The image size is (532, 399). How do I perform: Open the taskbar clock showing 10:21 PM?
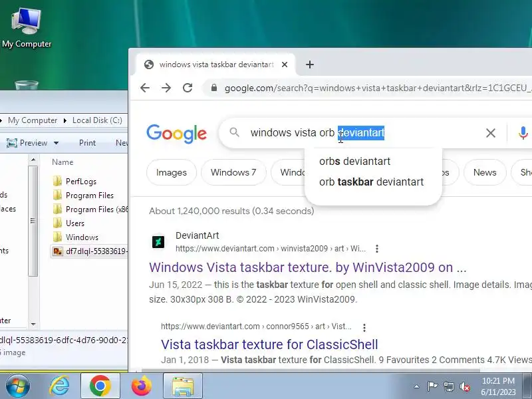[498, 386]
